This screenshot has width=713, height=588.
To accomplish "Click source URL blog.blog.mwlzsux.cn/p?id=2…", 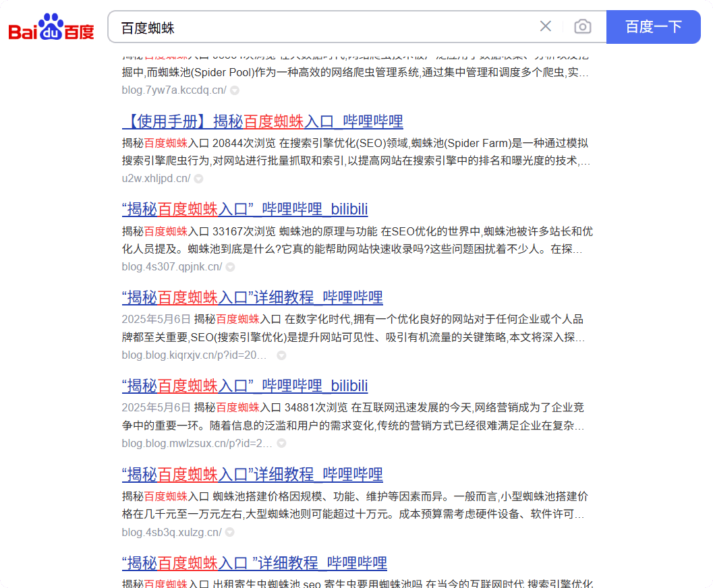I will click(197, 443).
